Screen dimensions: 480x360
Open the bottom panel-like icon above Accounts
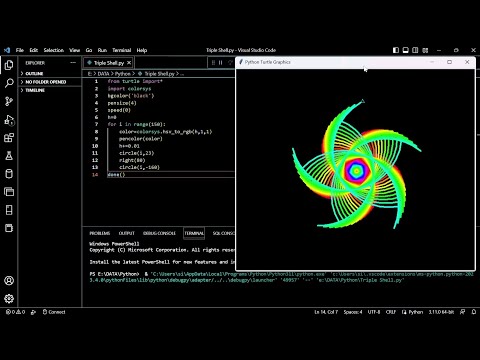pos(9,228)
